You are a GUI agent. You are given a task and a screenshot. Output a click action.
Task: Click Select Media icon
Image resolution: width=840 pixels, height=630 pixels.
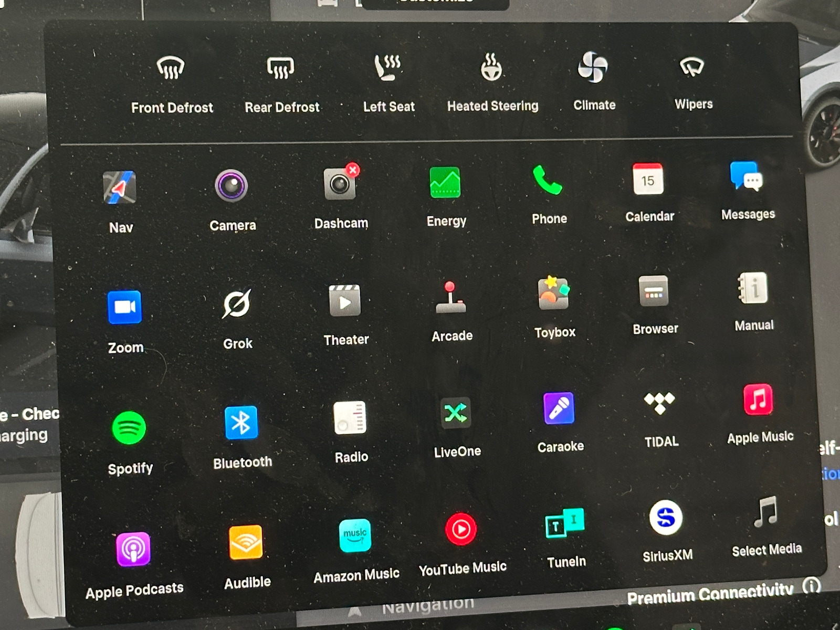point(765,512)
